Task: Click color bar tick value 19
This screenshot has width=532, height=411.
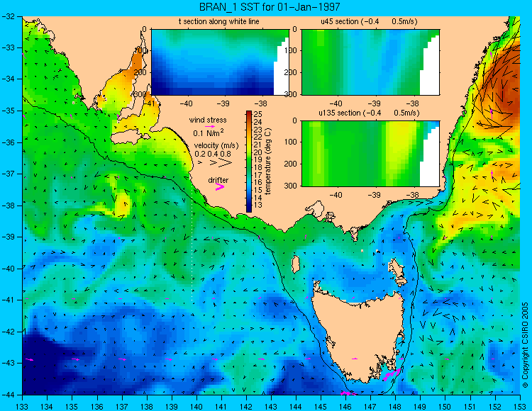Action: pyautogui.click(x=257, y=159)
